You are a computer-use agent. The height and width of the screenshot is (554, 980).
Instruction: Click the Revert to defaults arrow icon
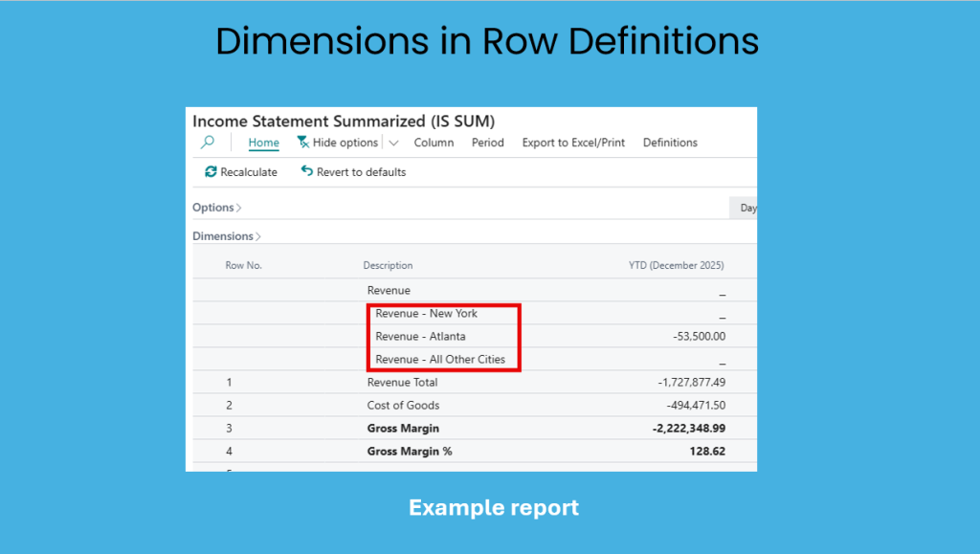(306, 172)
